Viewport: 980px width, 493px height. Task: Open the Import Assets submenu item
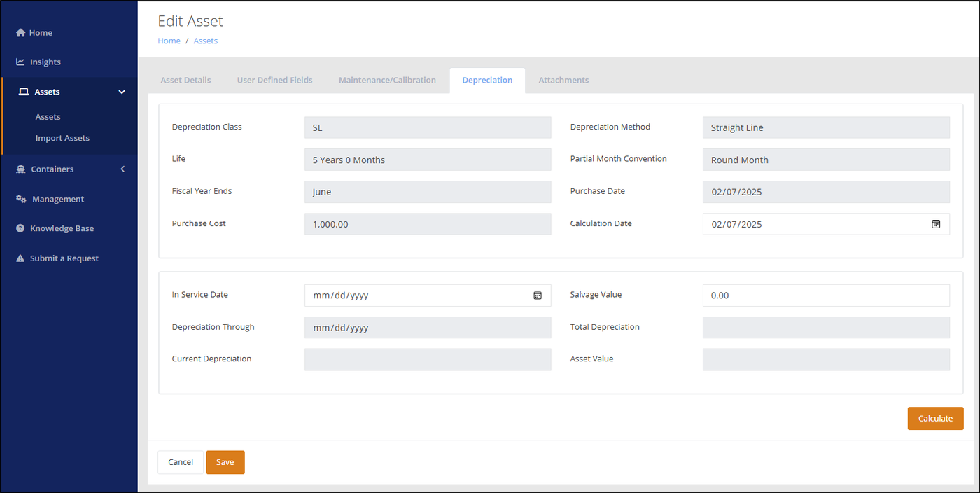[x=62, y=138]
